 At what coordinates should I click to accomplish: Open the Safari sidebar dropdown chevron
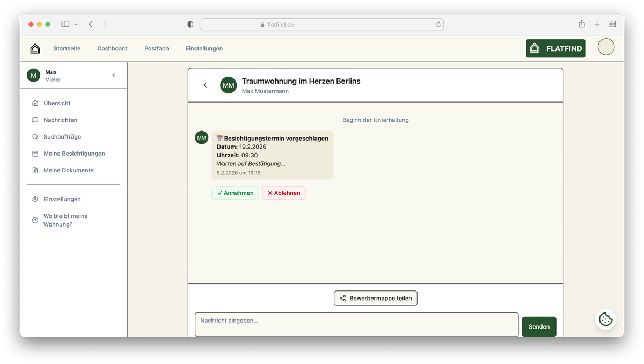(x=76, y=24)
